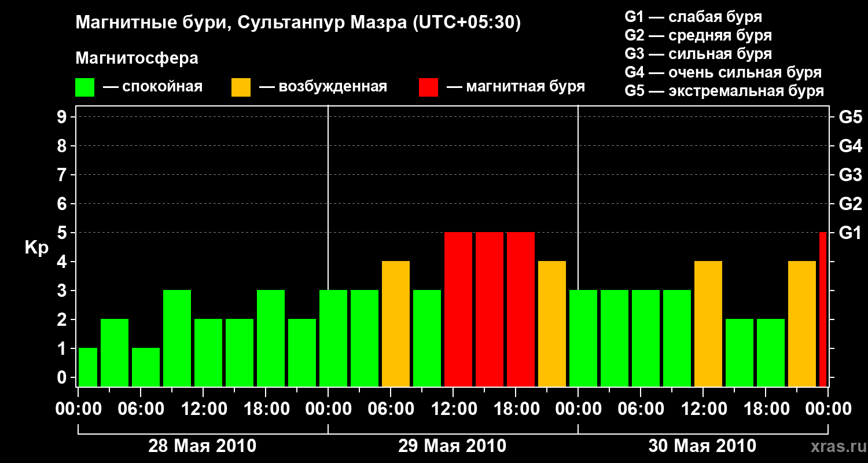
Task: Select the orange Kp 4 bar near 21:00, 30 Мая
Action: 802,324
